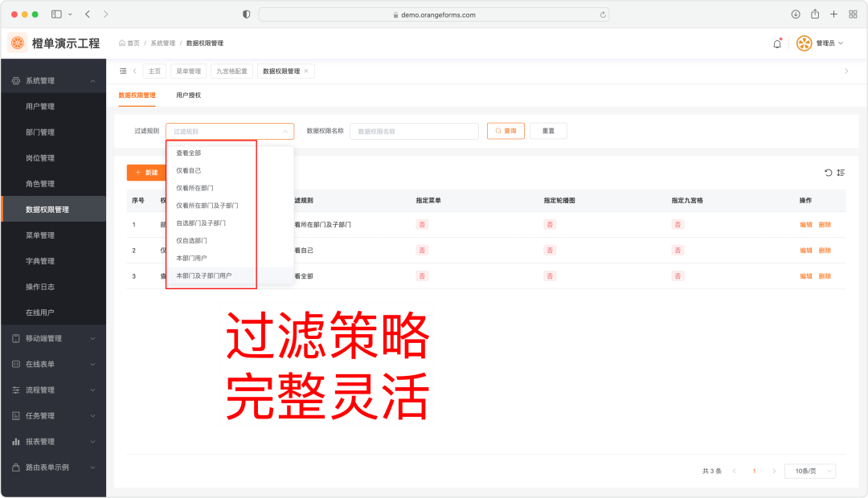Open the Safari downloads icon
The image size is (868, 498).
click(x=796, y=14)
